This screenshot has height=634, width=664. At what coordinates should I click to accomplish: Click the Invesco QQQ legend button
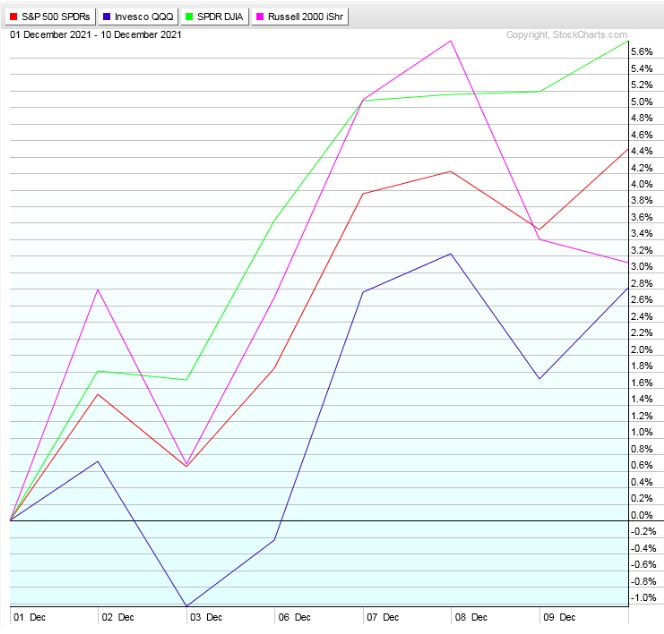click(x=138, y=17)
